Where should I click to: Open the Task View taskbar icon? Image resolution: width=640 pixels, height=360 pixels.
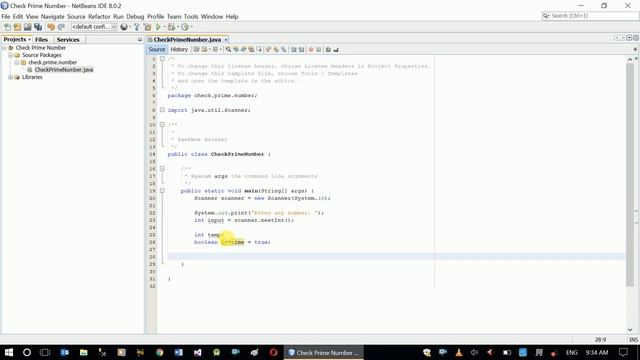[x=45, y=352]
